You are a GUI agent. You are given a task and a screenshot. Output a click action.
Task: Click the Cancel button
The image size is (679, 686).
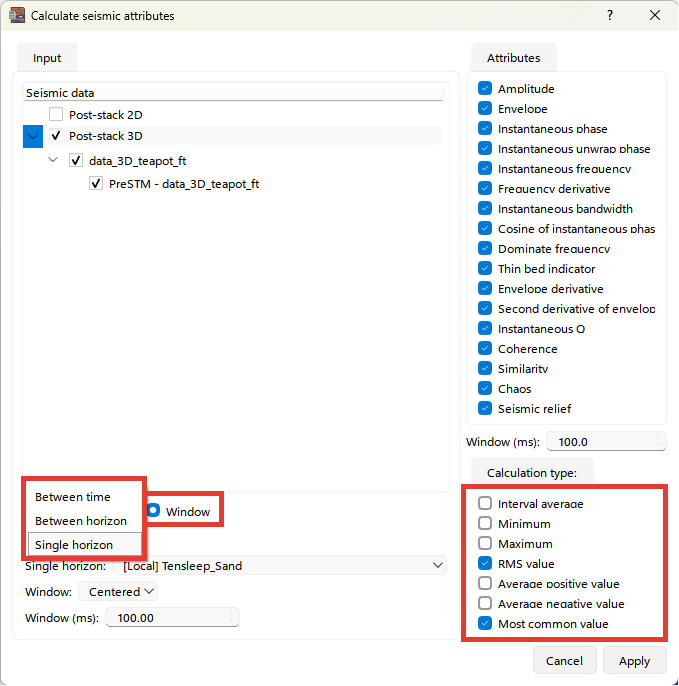564,661
